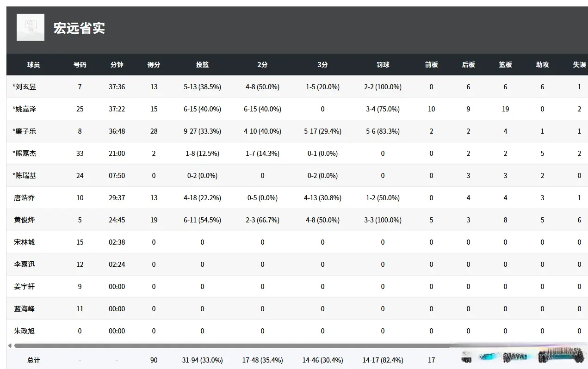Open player 刘玄昱's name
Screen dimensions: 588x369
point(25,87)
